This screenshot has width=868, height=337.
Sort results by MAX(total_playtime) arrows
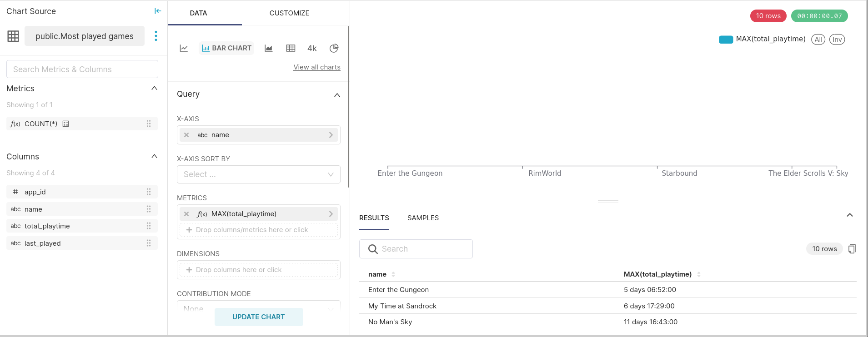[x=699, y=274]
